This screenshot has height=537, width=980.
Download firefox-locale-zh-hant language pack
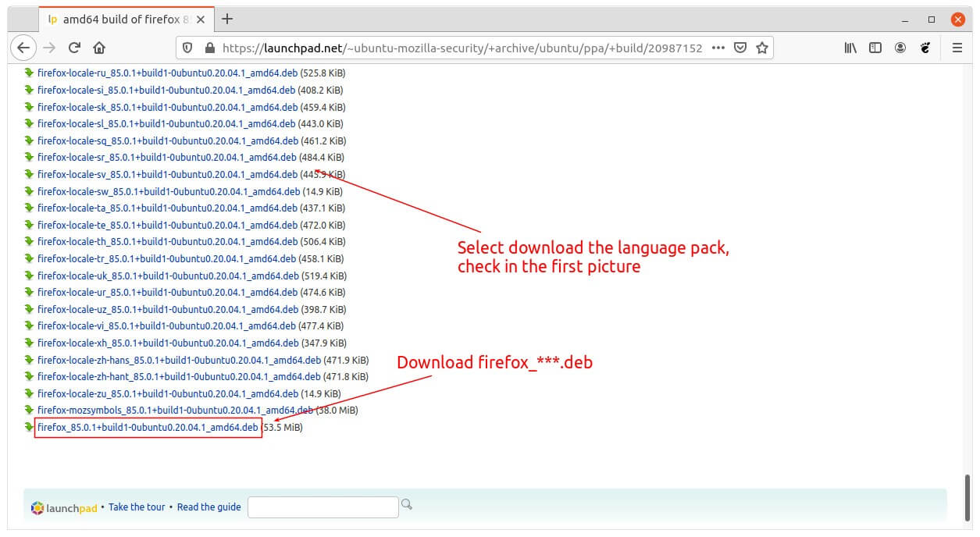pyautogui.click(x=179, y=377)
